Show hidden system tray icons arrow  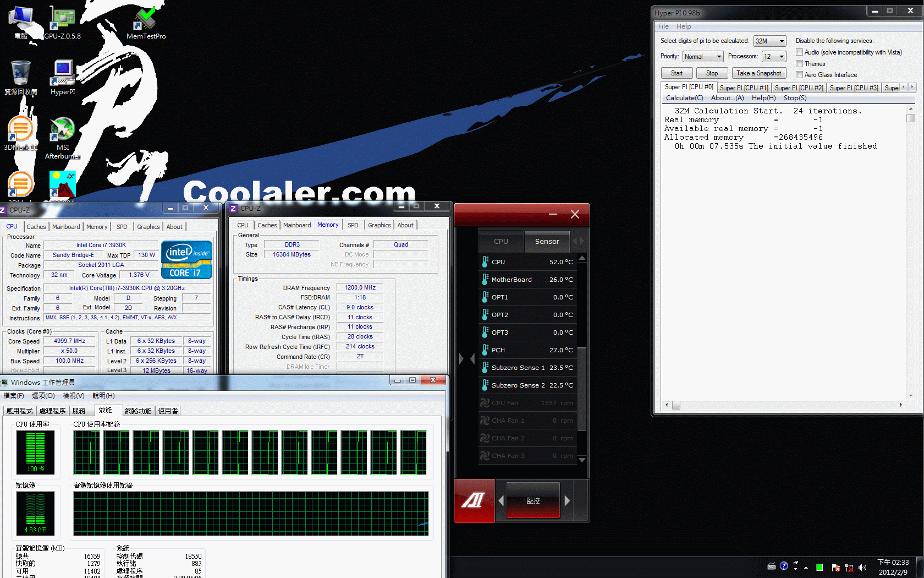coord(806,567)
